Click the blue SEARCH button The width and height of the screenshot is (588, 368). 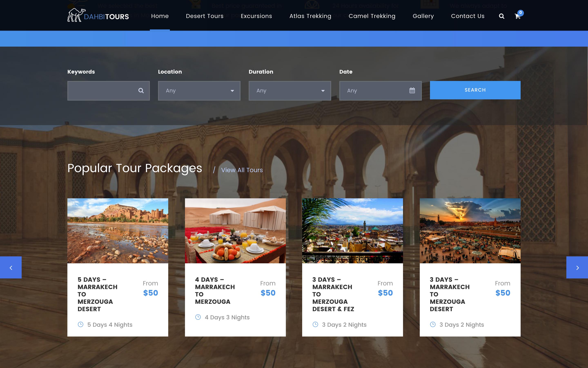(475, 90)
